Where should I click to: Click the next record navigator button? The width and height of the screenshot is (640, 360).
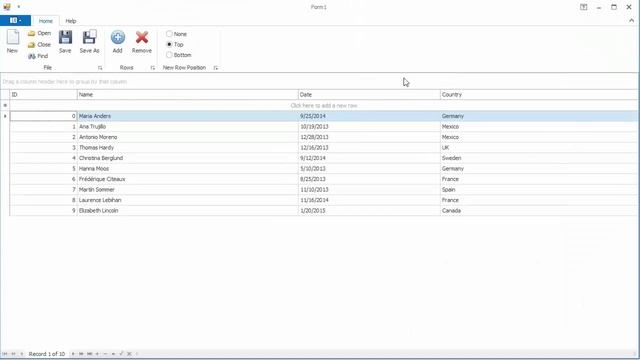pyautogui.click(x=73, y=354)
